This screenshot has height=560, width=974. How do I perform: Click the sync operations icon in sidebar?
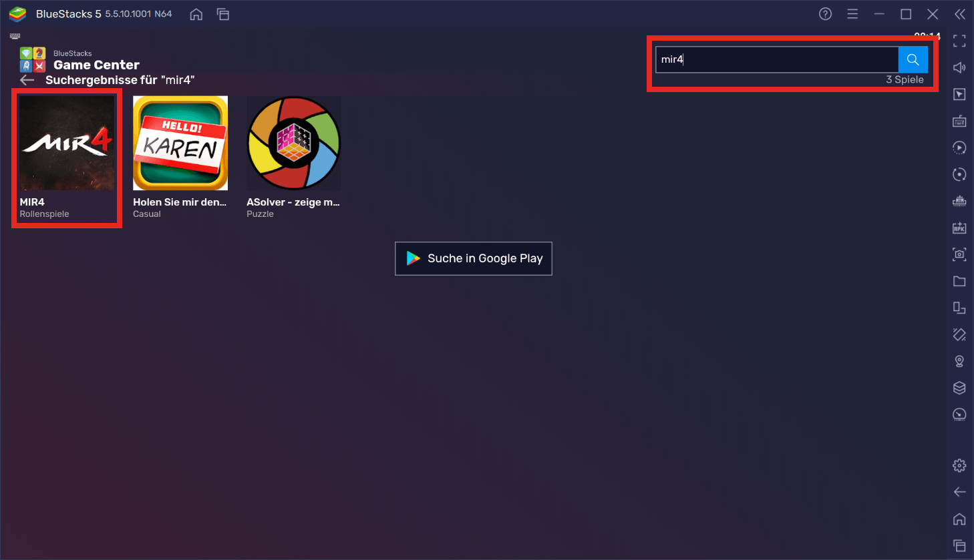click(x=959, y=174)
